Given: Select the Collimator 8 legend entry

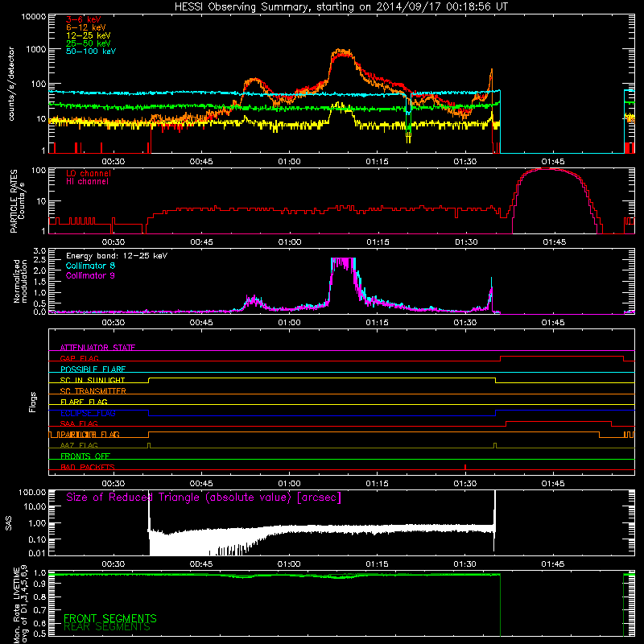Looking at the screenshot, I should point(90,266).
